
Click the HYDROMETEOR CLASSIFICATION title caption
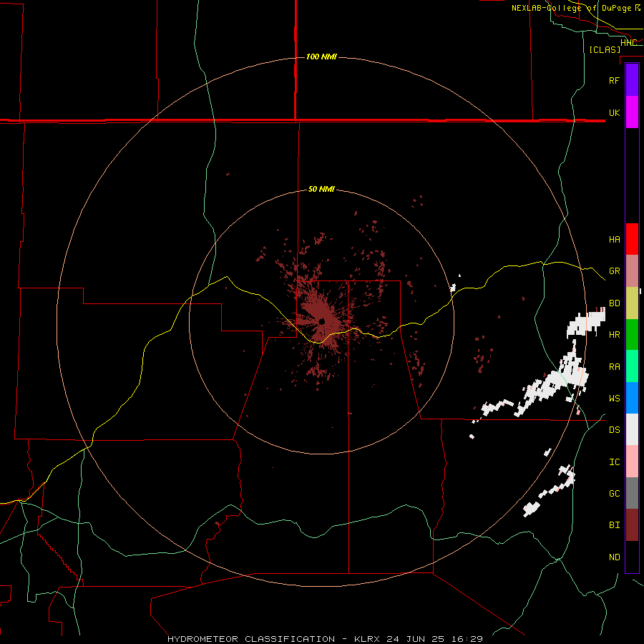(x=251, y=639)
